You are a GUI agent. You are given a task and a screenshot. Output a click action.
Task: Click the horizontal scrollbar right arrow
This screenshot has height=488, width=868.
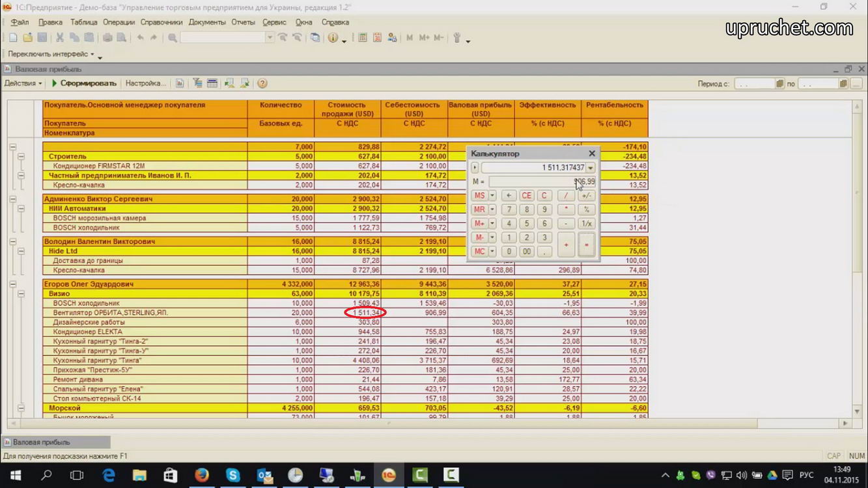pyautogui.click(x=845, y=423)
